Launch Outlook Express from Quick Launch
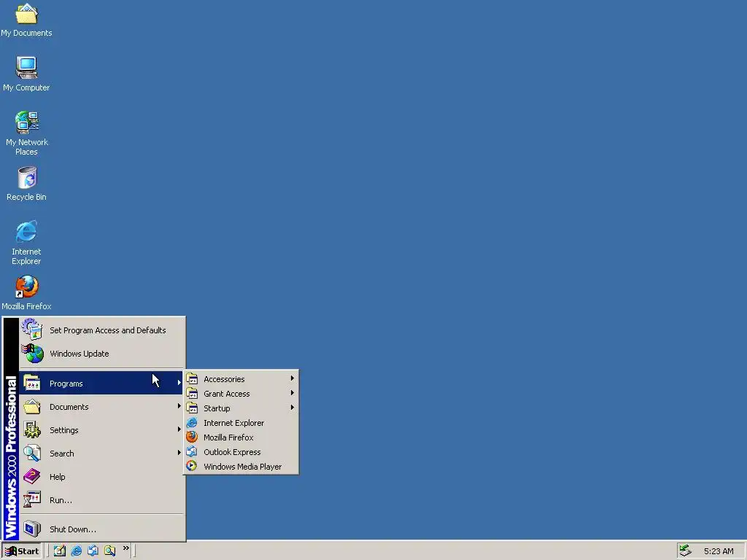Image resolution: width=747 pixels, height=560 pixels. [x=93, y=551]
